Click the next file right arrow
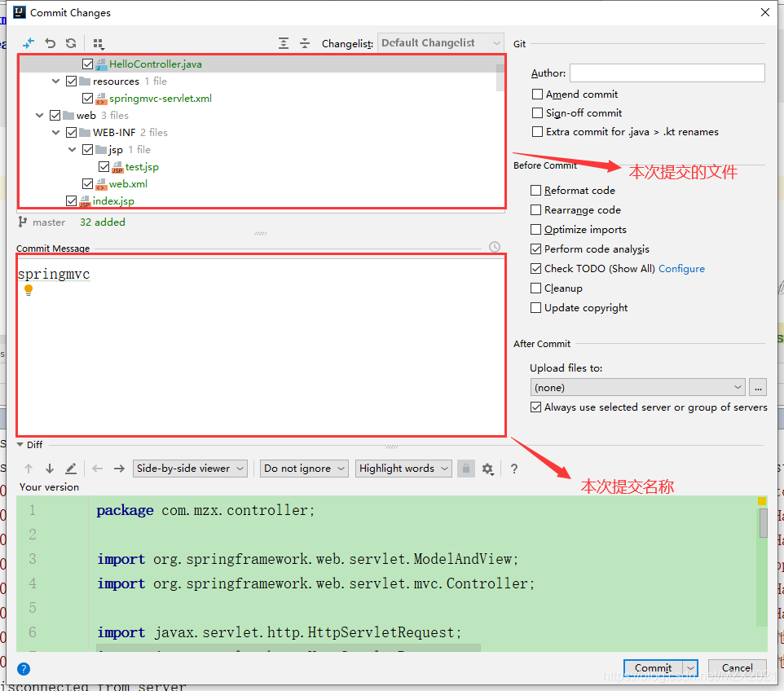The width and height of the screenshot is (784, 691). 119,469
